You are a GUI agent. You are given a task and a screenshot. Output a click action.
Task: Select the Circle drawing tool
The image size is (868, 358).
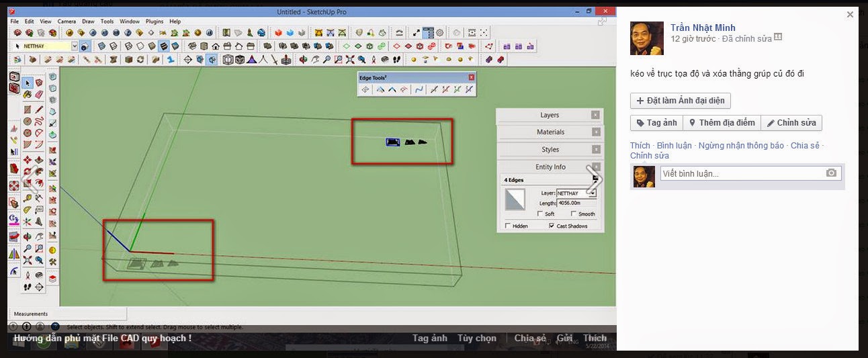28,121
